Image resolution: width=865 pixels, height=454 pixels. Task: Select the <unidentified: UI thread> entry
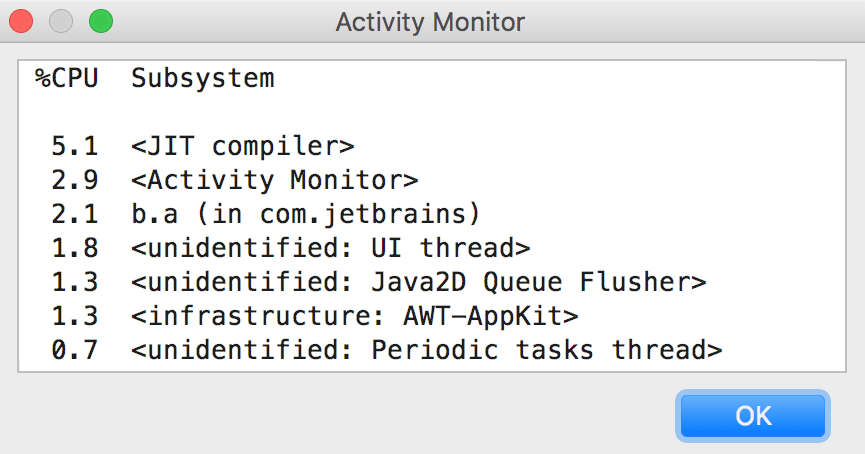(x=331, y=248)
